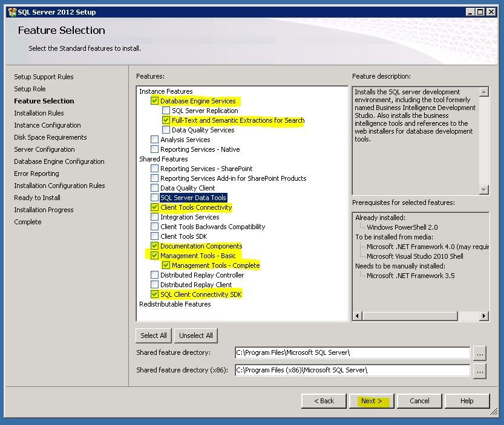The image size is (504, 425).
Task: Click Server Configuration step
Action: 44,149
